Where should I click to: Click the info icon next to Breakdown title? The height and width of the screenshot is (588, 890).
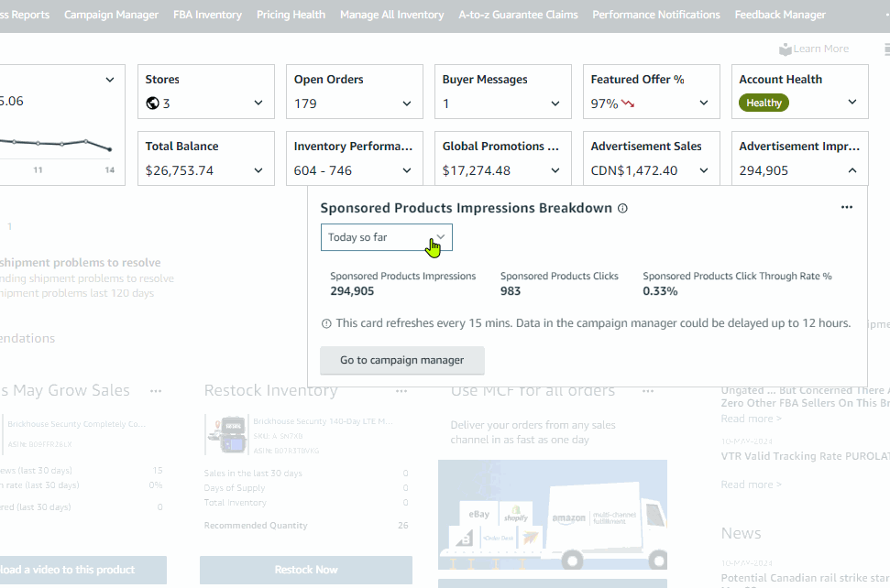click(x=622, y=208)
